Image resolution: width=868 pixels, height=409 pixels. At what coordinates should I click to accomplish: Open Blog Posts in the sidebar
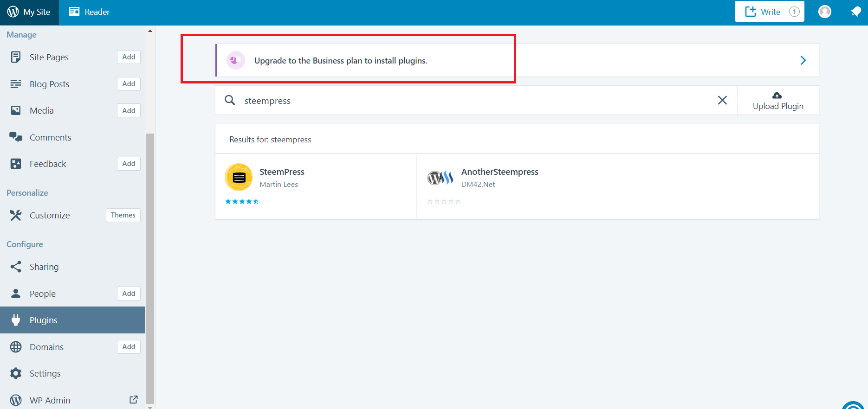pyautogui.click(x=49, y=84)
